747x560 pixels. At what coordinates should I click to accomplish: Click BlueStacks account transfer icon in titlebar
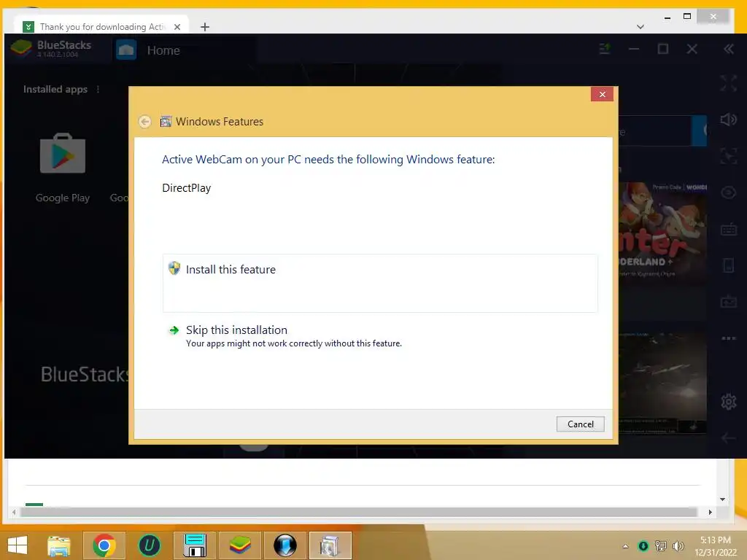point(605,49)
